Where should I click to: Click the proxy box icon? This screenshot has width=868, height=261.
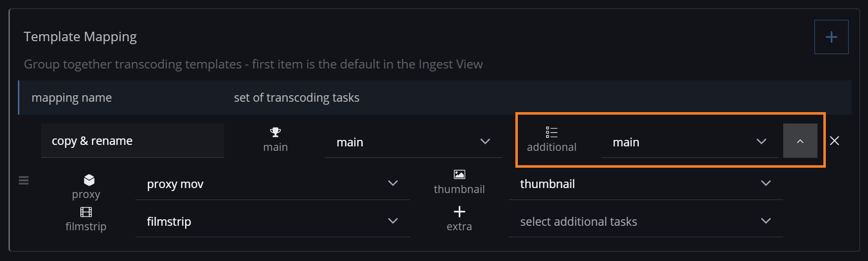[89, 180]
